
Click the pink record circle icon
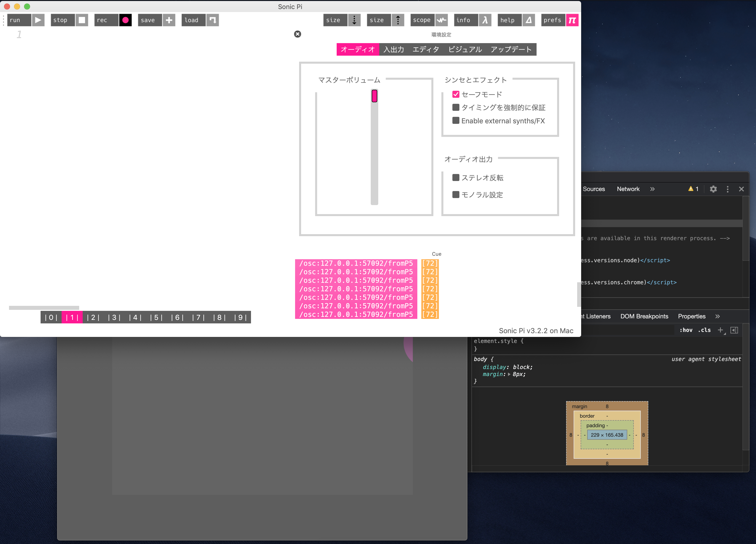click(x=125, y=20)
